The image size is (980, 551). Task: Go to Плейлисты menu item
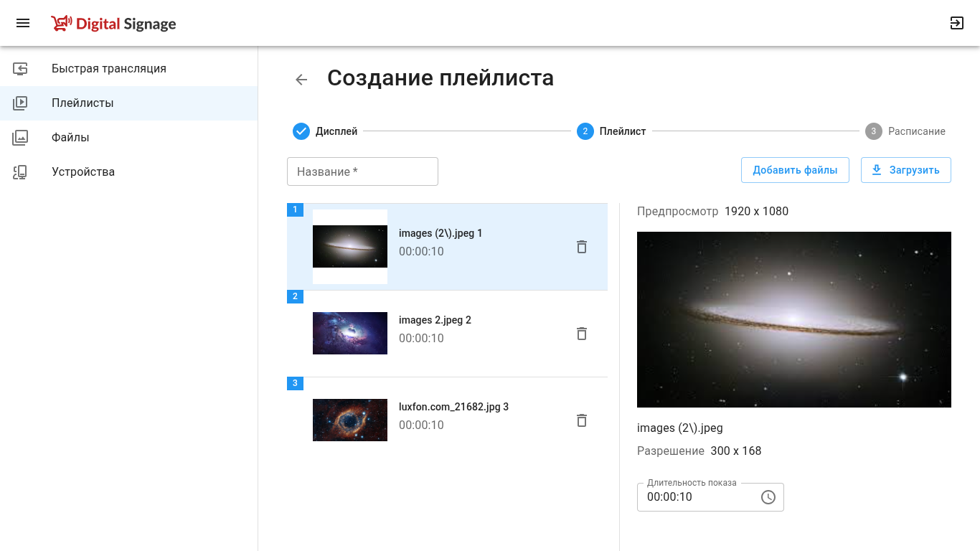pos(83,103)
